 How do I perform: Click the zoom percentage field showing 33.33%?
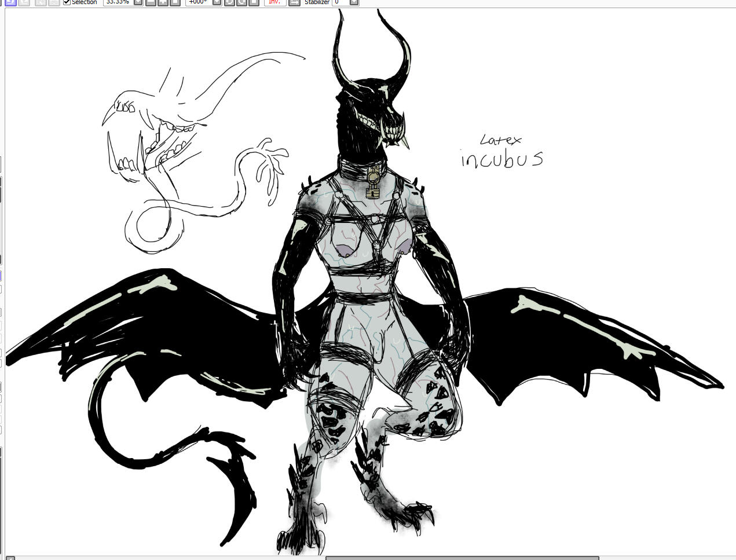[x=118, y=2]
